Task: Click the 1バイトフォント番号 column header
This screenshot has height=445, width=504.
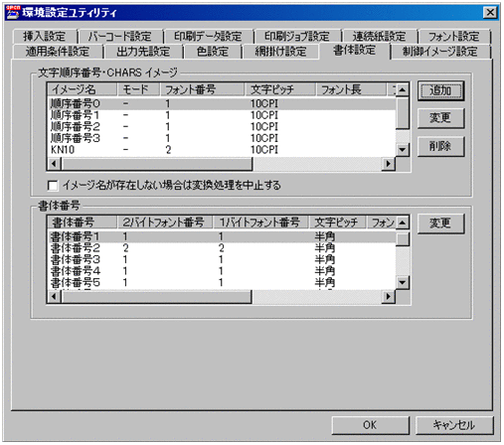Action: tap(260, 222)
